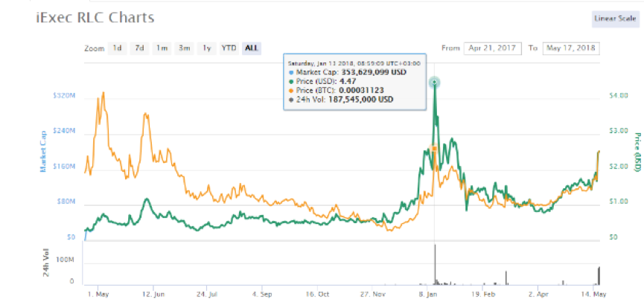Click the $1.00 price tick label
Screen dimensions: 644x302
click(x=617, y=202)
